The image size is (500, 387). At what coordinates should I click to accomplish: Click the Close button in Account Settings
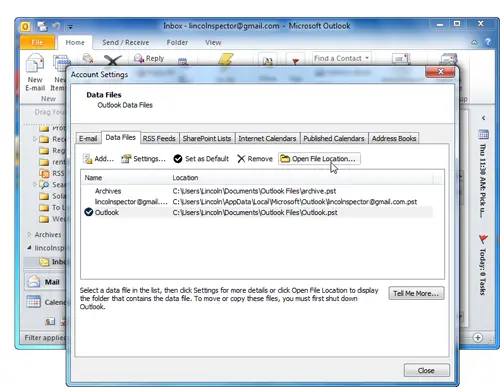coord(426,370)
